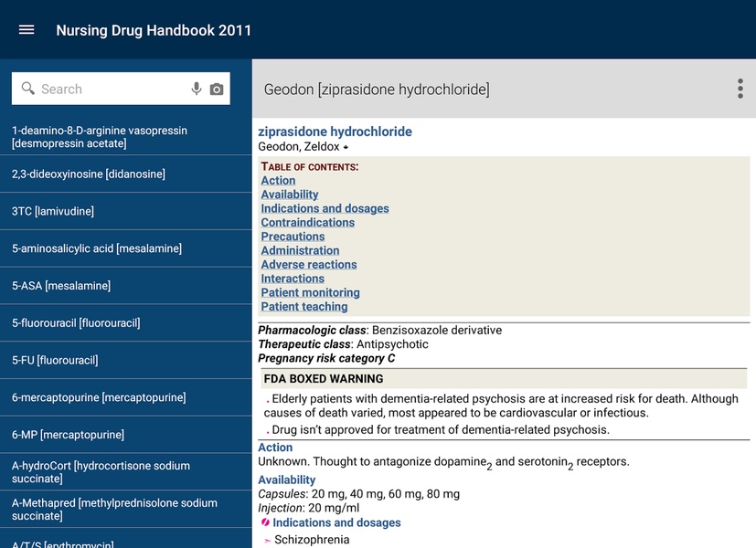Jump to Interactions link
Image resolution: width=756 pixels, height=548 pixels.
point(293,278)
